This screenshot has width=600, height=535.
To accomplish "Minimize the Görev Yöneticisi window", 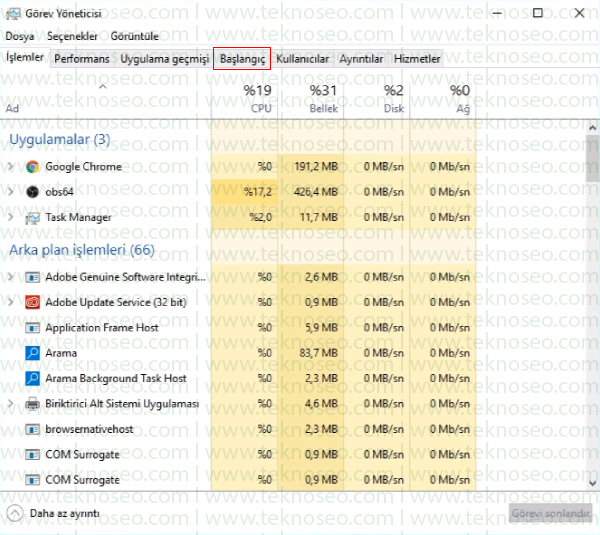I will [497, 13].
